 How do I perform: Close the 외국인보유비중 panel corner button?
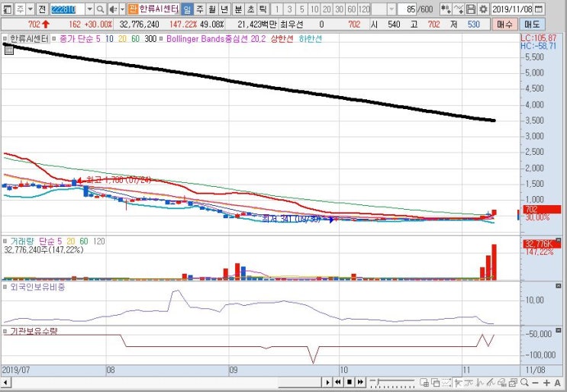[558, 286]
